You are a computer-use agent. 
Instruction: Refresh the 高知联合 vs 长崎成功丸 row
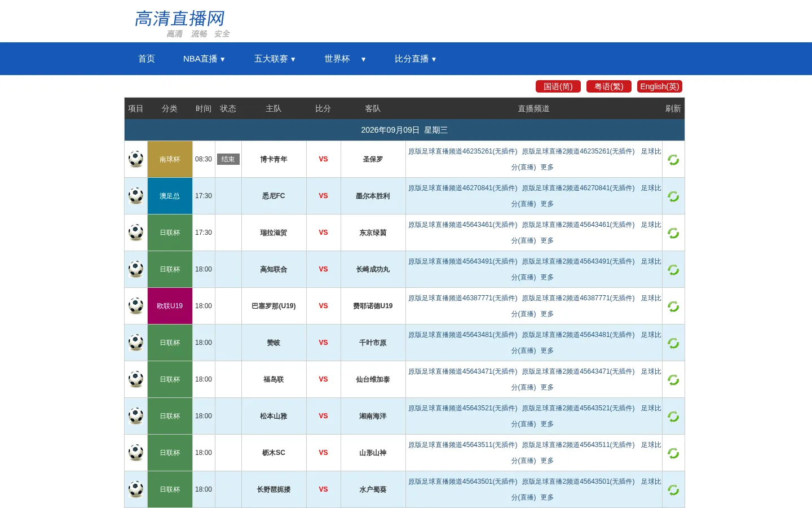click(673, 270)
